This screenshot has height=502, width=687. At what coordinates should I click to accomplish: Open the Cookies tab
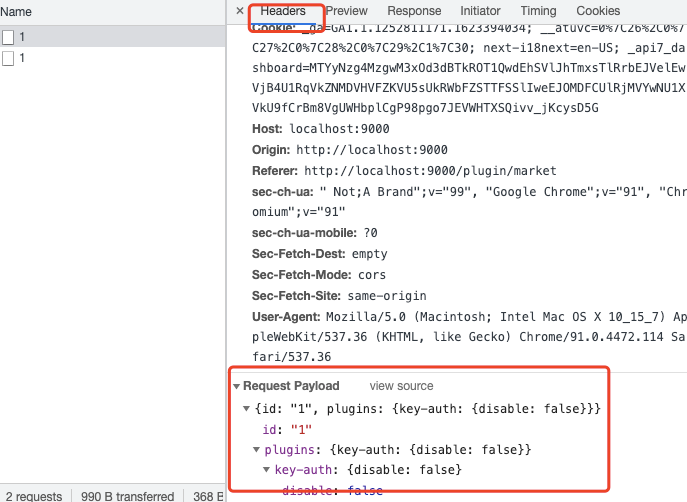598,11
